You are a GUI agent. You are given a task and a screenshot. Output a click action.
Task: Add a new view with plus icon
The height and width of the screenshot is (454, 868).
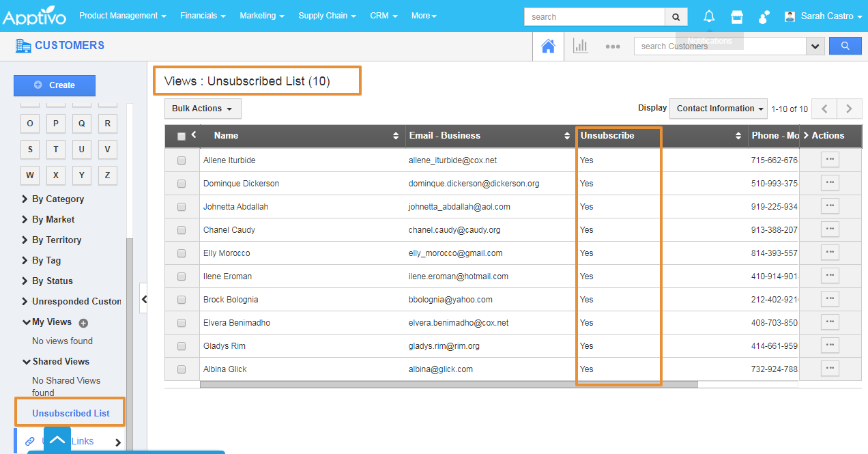pos(83,323)
